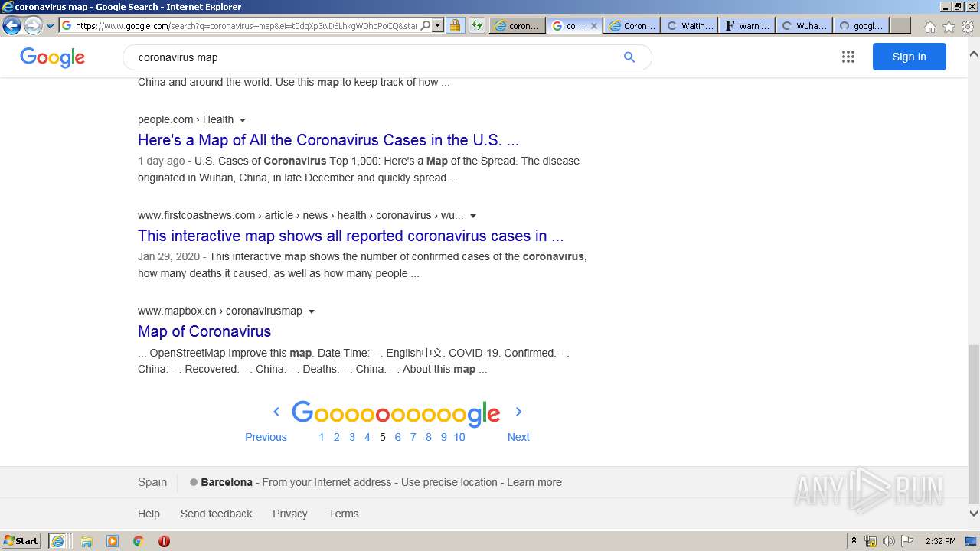Go to results page 1
The width and height of the screenshot is (980, 551).
coord(322,437)
